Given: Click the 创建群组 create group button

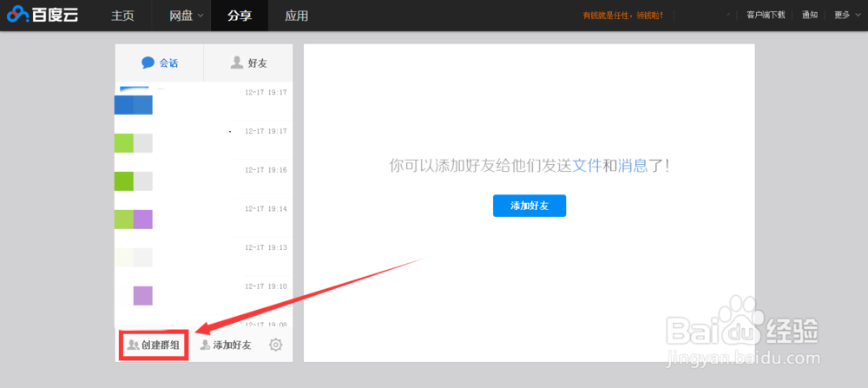Looking at the screenshot, I should tap(154, 345).
